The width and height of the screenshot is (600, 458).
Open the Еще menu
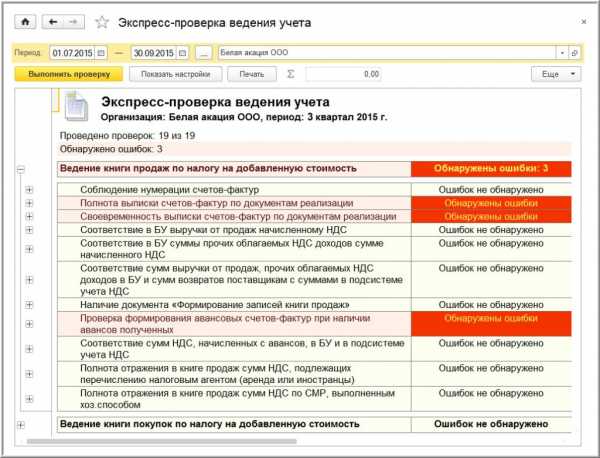click(555, 74)
